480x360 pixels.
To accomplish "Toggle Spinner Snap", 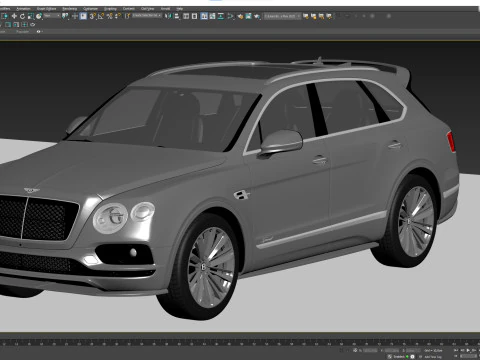I will click(x=118, y=16).
